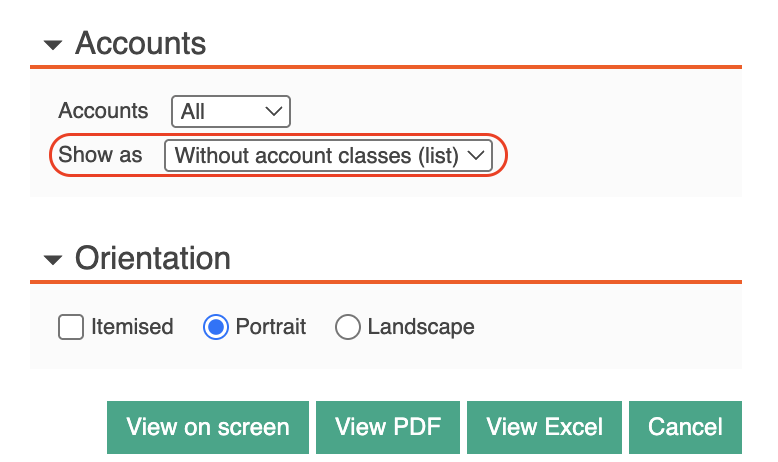
Task: Click the 'Show as' field label
Action: 100,155
